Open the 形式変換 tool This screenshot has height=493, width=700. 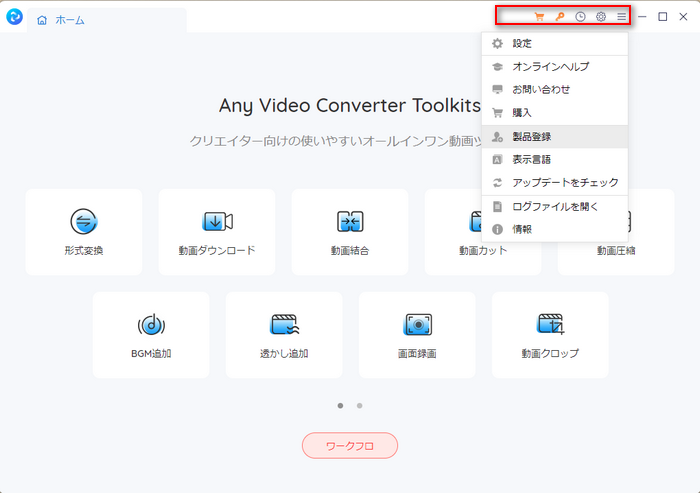tap(84, 232)
